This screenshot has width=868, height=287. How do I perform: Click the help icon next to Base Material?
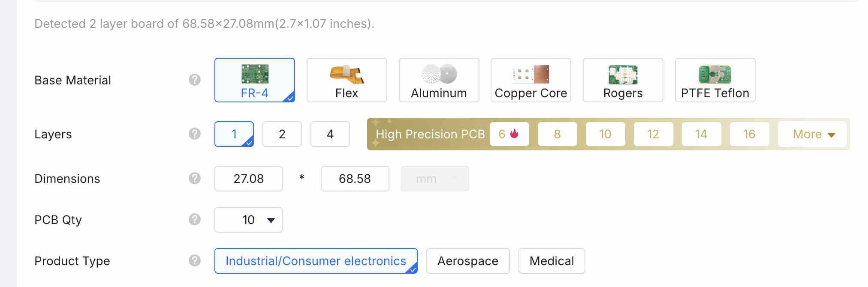pos(195,80)
